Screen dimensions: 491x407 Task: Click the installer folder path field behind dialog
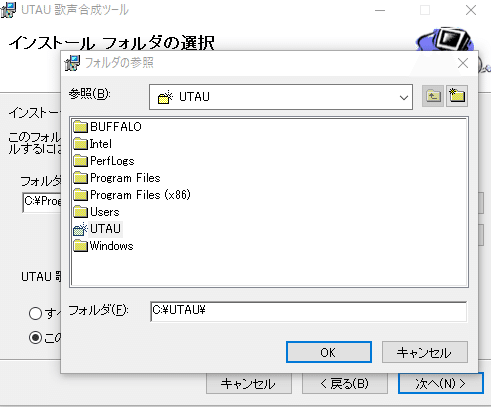(42, 202)
